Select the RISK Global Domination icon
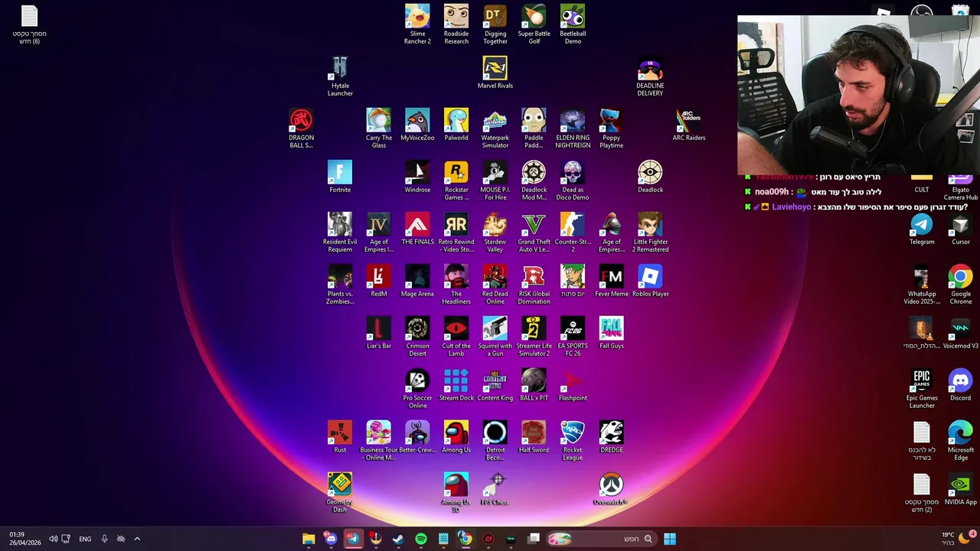980x551 pixels. (x=534, y=285)
